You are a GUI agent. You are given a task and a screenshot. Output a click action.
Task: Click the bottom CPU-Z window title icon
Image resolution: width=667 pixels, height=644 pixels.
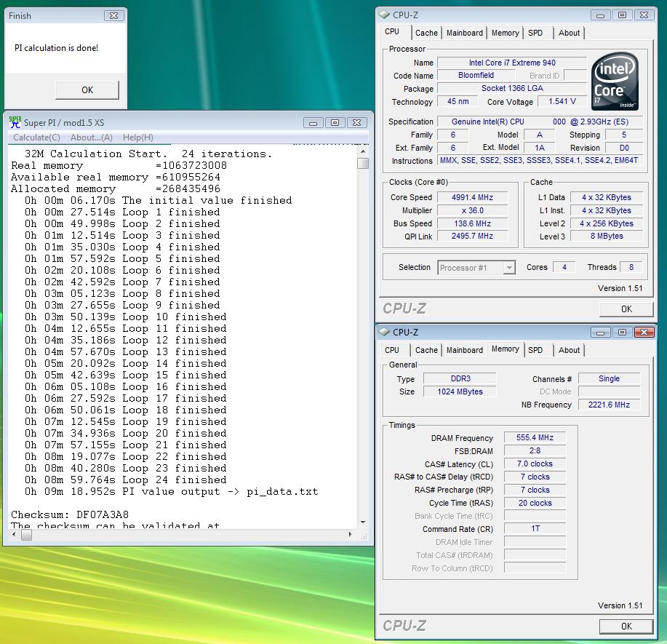[384, 332]
